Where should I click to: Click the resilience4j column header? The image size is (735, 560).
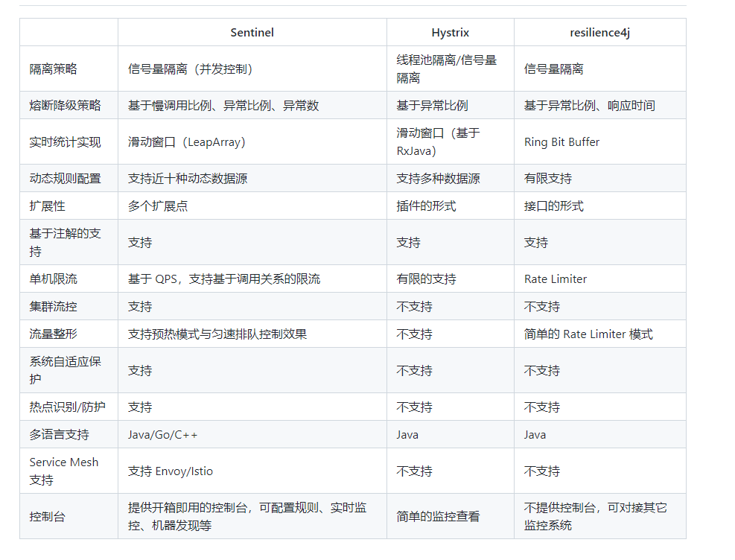[599, 32]
